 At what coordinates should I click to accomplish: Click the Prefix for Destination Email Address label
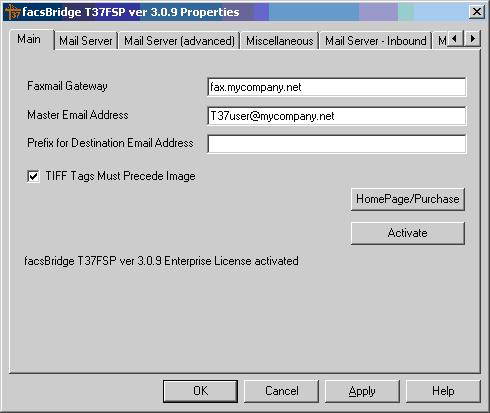point(110,143)
